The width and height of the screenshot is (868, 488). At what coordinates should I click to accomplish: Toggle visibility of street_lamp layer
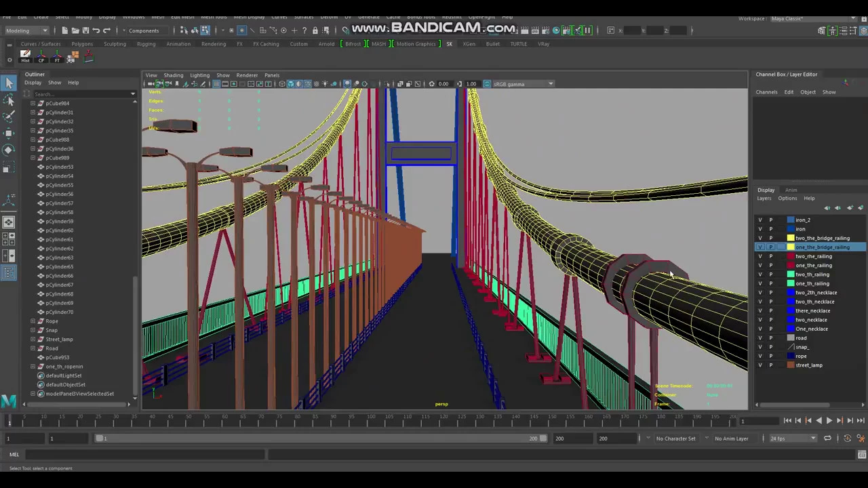click(759, 365)
